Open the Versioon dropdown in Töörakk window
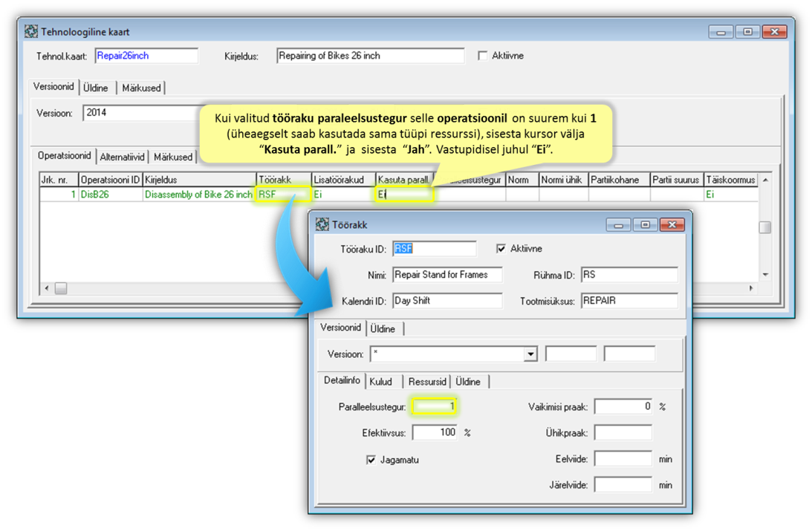The image size is (812, 531). 530,354
